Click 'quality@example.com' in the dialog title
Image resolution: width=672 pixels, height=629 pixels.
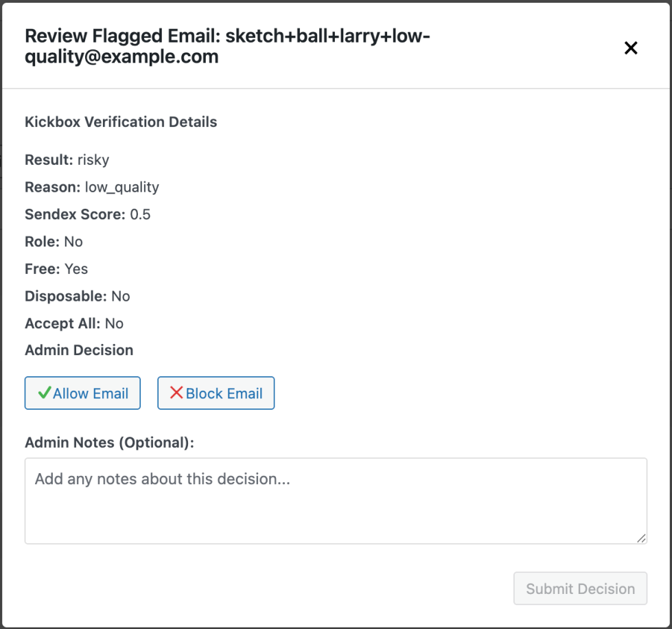click(121, 57)
